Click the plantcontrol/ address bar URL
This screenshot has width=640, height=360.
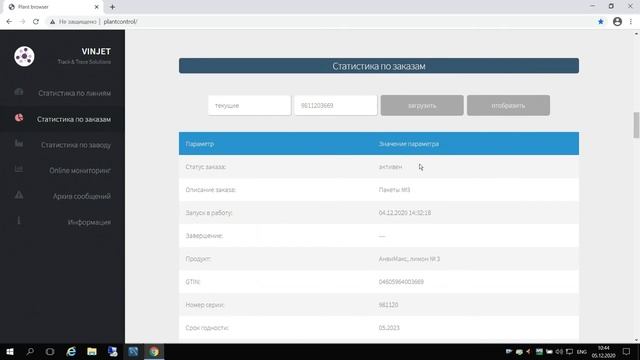tap(120, 22)
